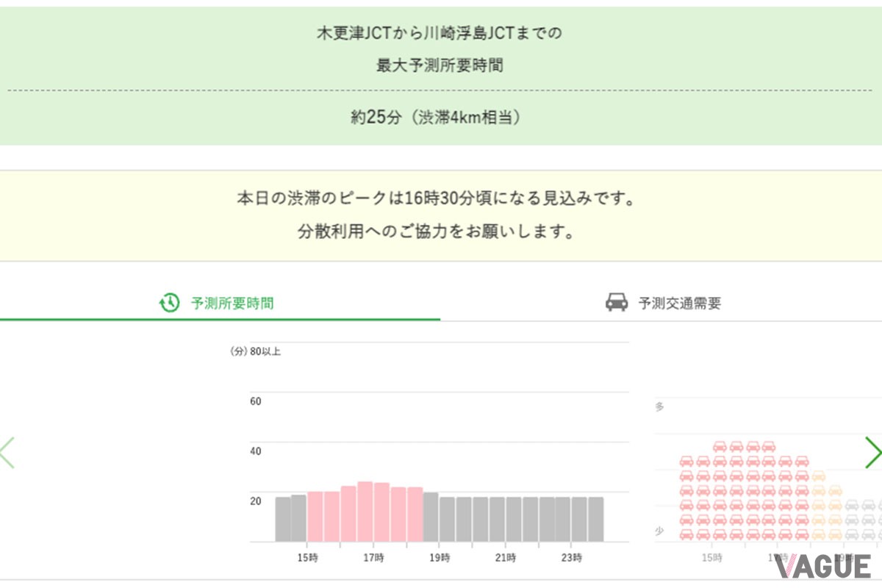
Task: Select the 予測所要時間 tab
Action: click(232, 302)
